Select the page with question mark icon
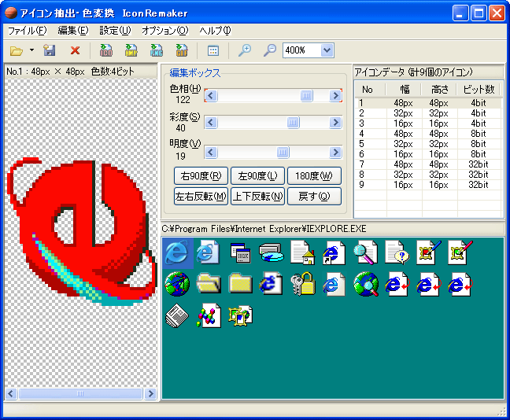510x420 pixels. [x=397, y=252]
